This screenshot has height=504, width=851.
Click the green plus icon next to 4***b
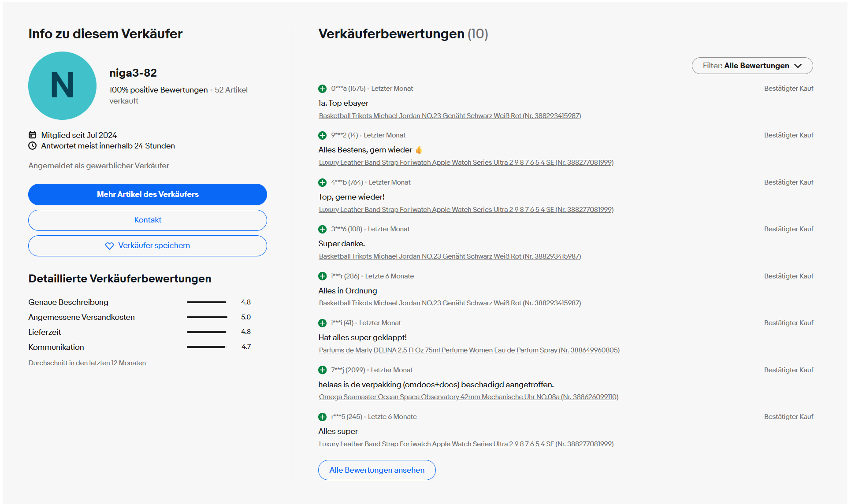[323, 182]
